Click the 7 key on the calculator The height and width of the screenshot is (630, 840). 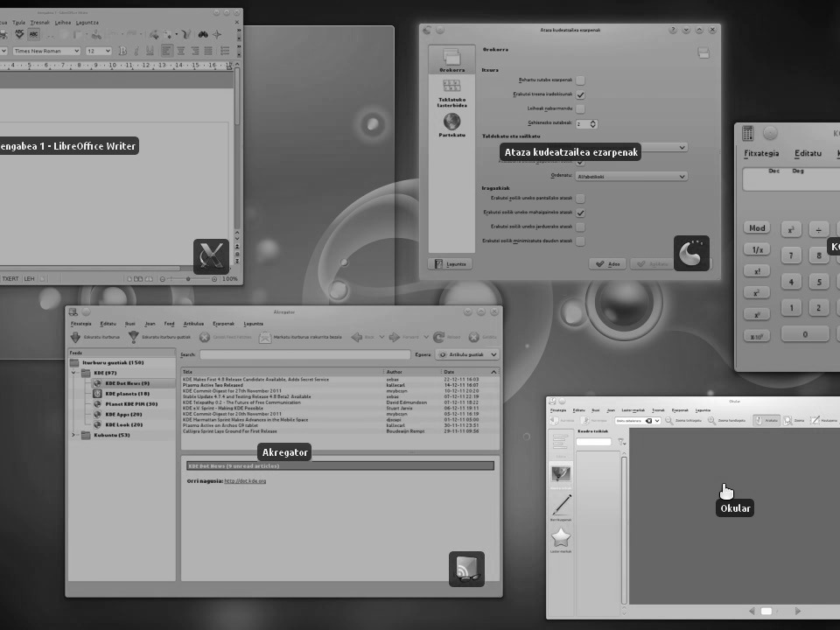pos(791,255)
